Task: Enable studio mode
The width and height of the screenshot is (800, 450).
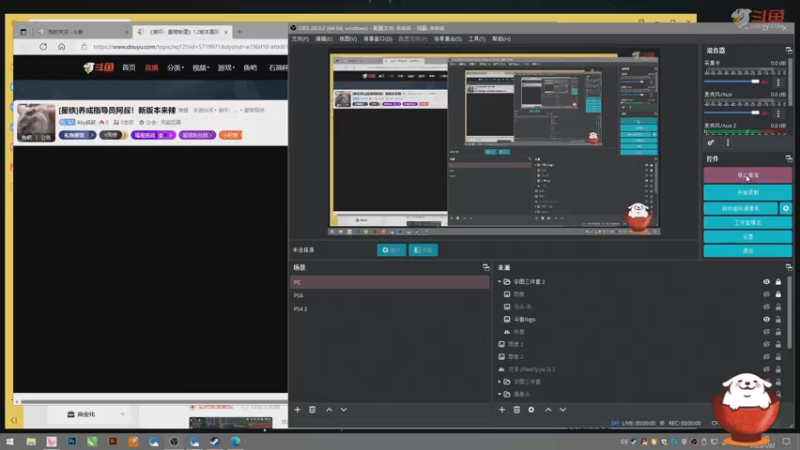Action: tap(748, 222)
